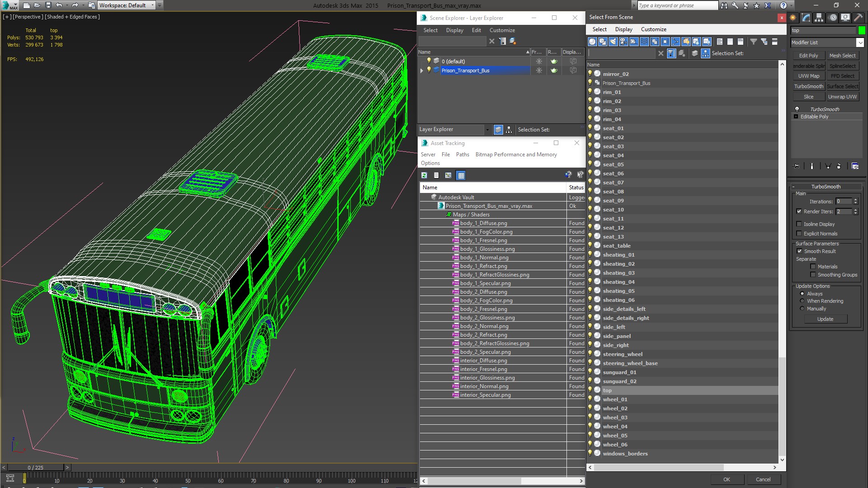The image size is (868, 488).
Task: Click Configure Modifier Sets icon
Action: pos(855,166)
